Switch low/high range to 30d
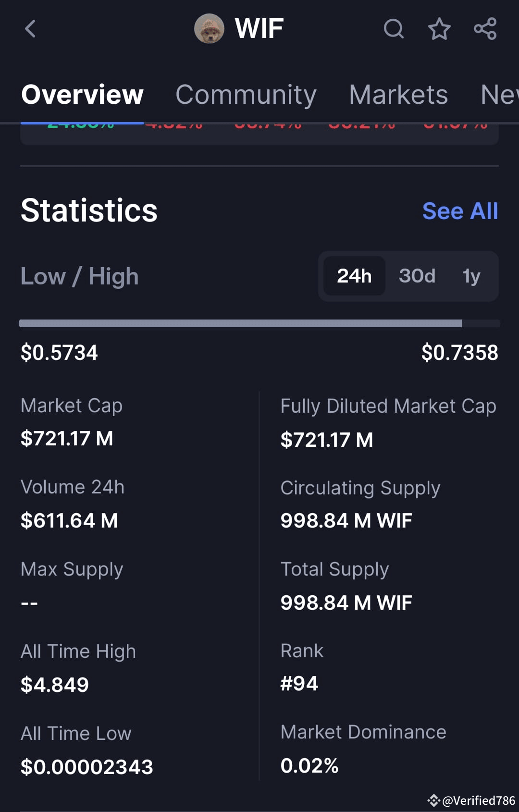 [x=417, y=276]
